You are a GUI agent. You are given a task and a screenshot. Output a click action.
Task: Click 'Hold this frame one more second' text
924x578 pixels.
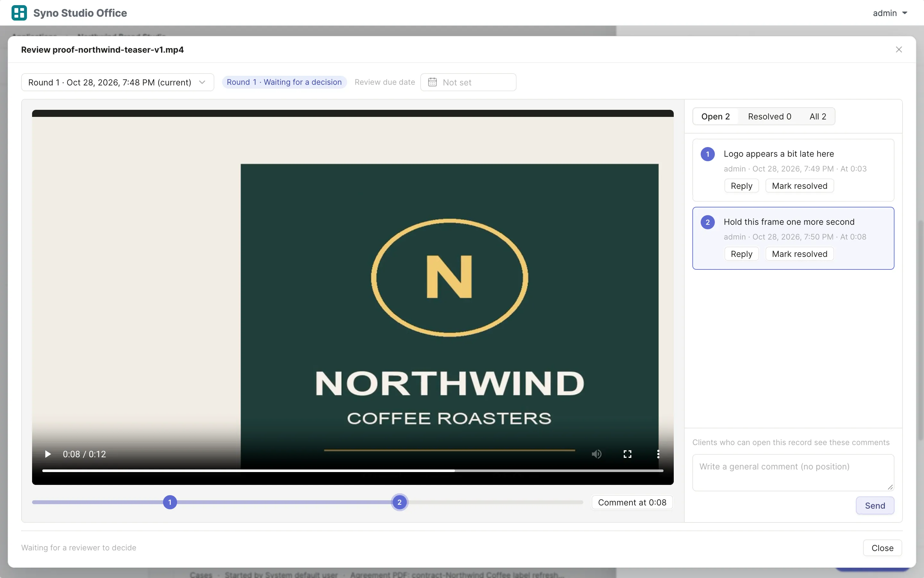[x=789, y=222]
